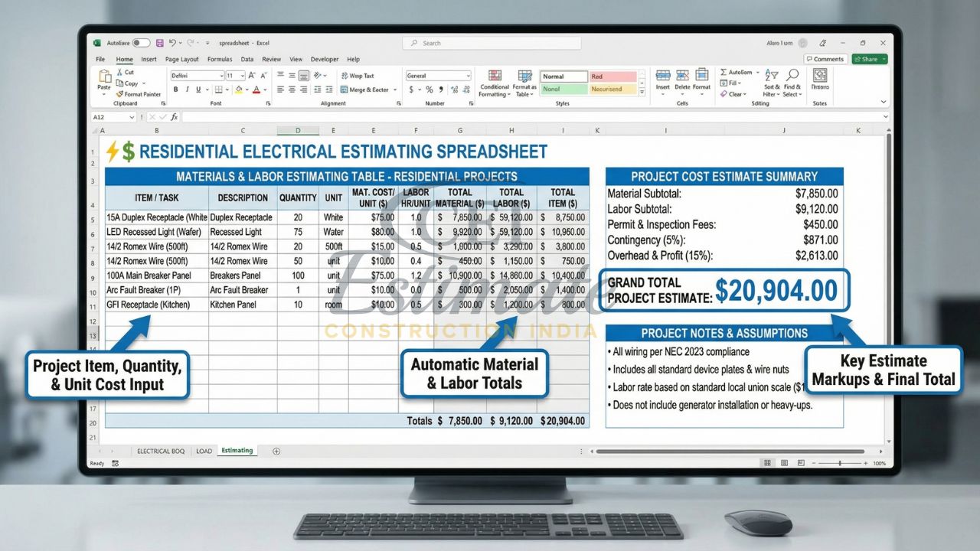Select the ELECTRICAL BOQ sheet tab
Viewport: 980px width, 551px height.
[161, 451]
